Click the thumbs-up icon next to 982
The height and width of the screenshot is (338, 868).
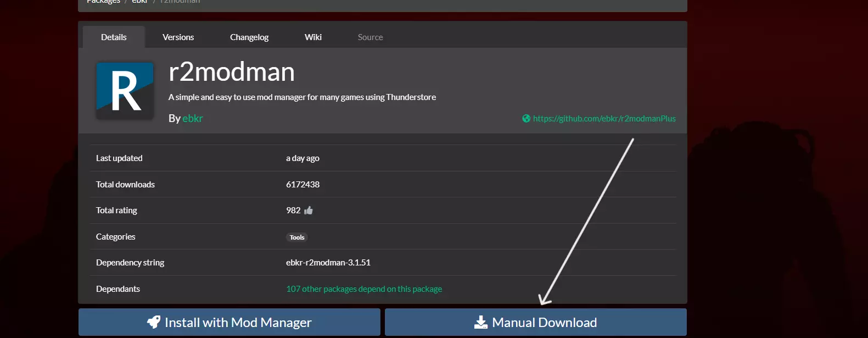[309, 210]
